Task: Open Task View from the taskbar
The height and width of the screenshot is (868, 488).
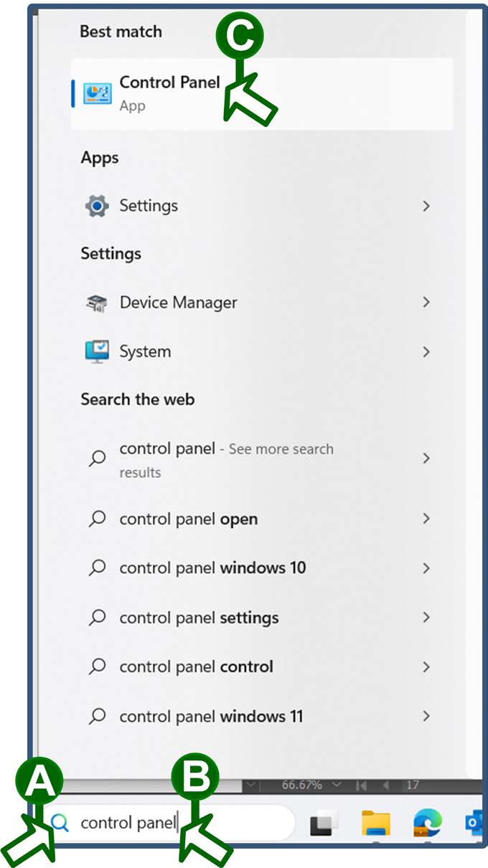Action: tap(324, 824)
